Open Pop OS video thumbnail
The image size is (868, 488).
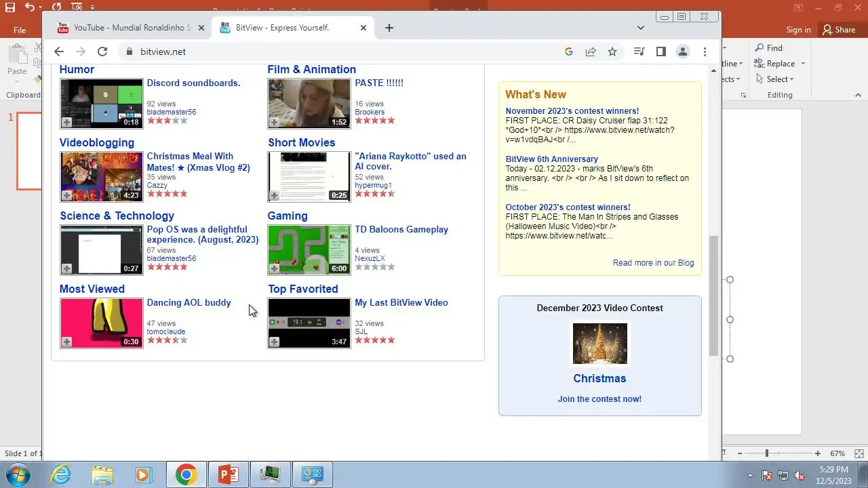click(102, 249)
